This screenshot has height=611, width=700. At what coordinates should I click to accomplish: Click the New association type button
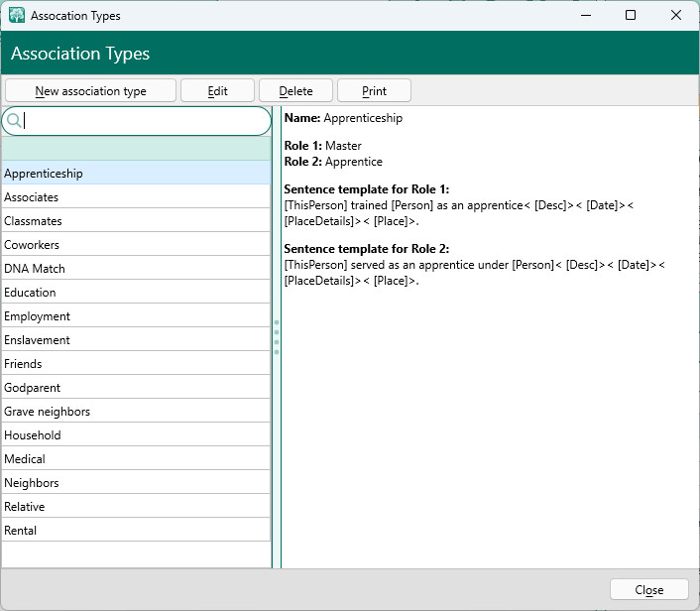[90, 91]
